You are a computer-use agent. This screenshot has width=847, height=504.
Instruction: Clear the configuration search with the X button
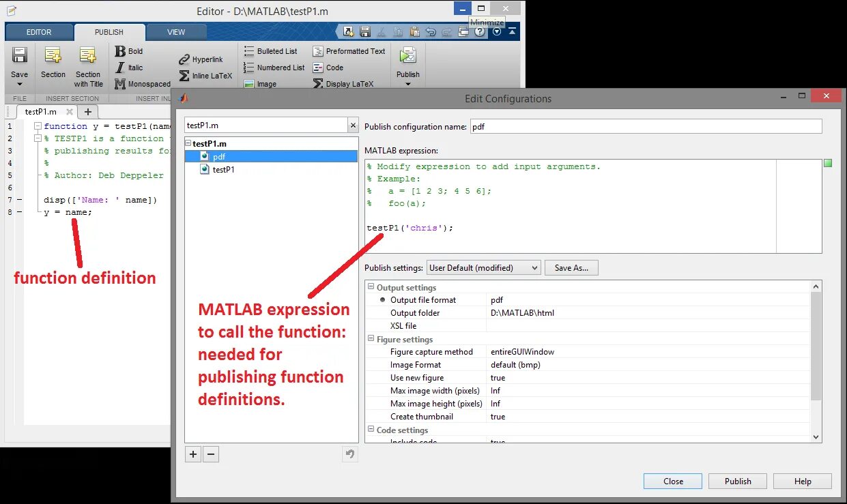[x=353, y=125]
